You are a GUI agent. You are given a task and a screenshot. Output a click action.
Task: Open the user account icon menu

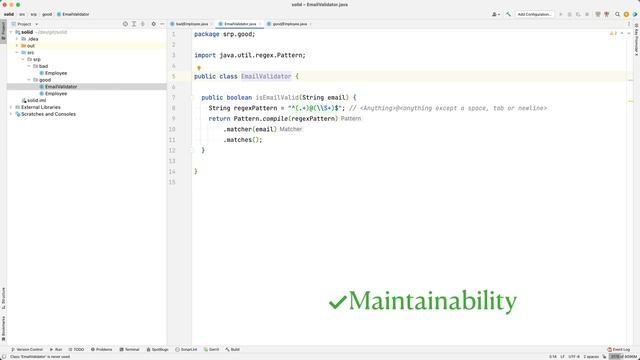click(x=496, y=14)
